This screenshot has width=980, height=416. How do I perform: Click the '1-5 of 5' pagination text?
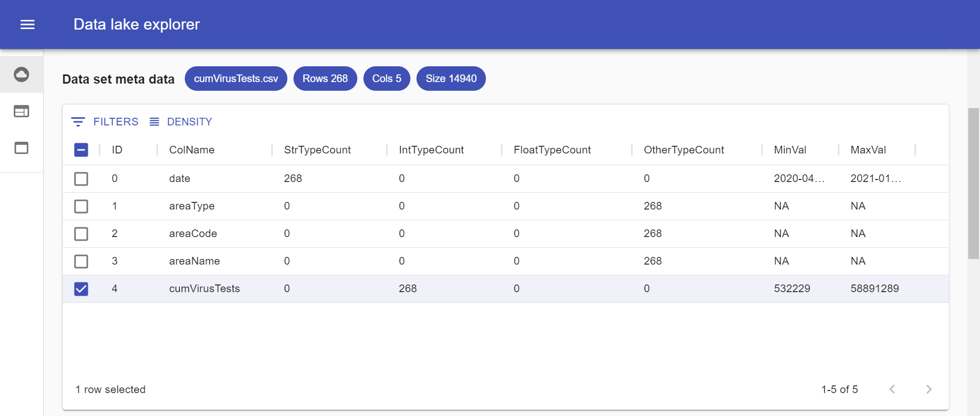coord(840,389)
